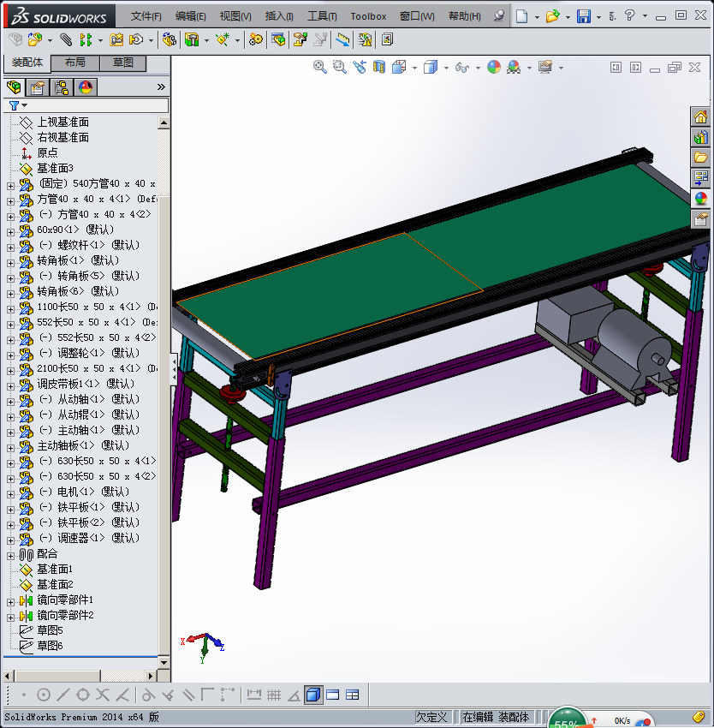The width and height of the screenshot is (714, 728).
Task: Select the 装配体 tab
Action: pos(27,63)
